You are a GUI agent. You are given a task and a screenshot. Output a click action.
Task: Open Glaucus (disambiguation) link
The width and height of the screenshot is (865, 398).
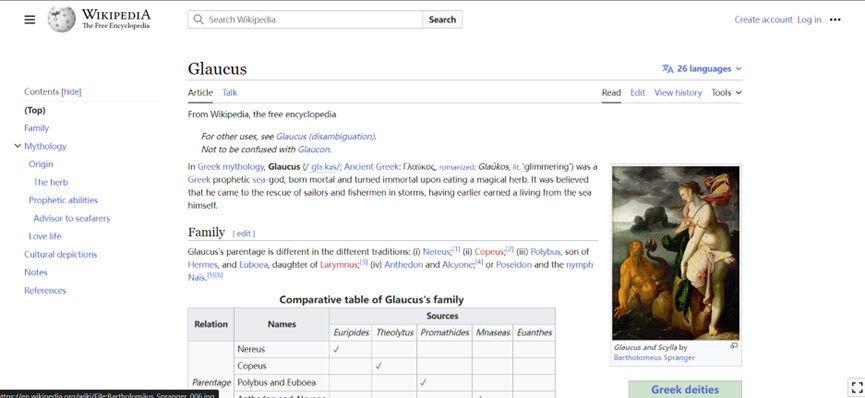click(x=325, y=136)
